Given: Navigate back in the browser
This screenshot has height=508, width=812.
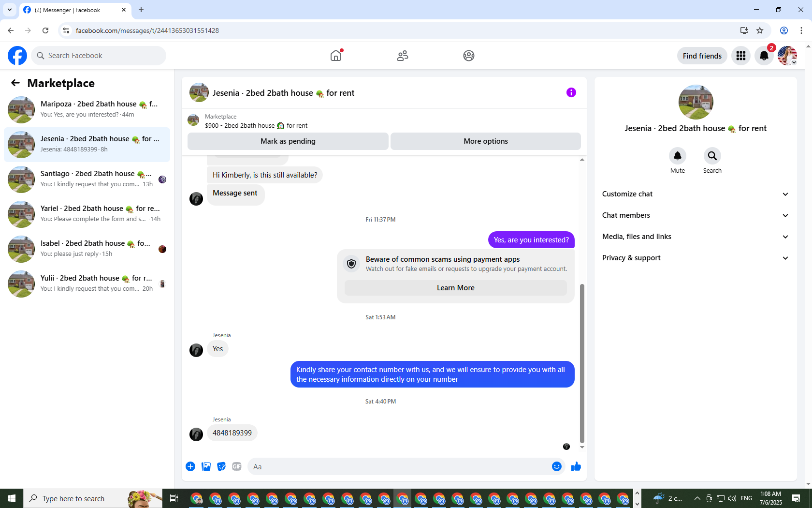Looking at the screenshot, I should (x=11, y=30).
